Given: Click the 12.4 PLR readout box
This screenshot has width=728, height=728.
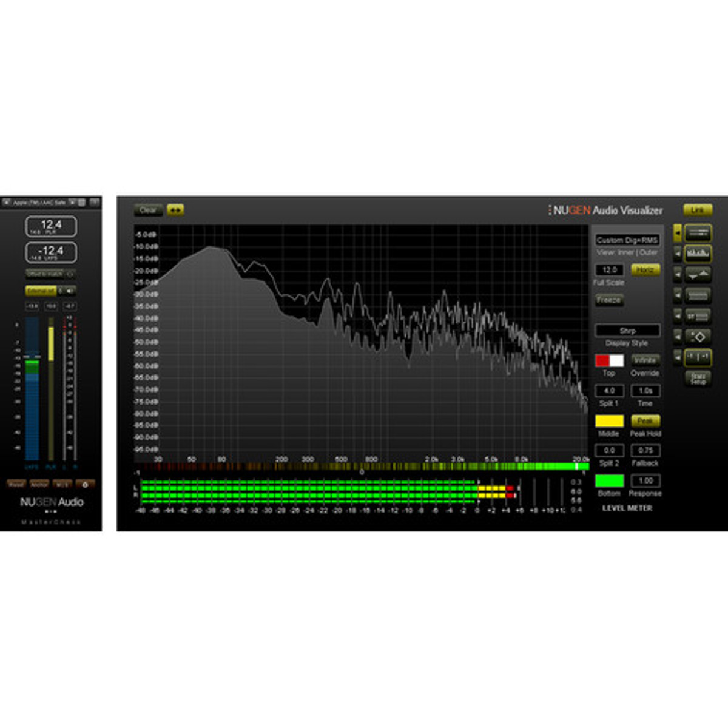Looking at the screenshot, I should pos(51,226).
